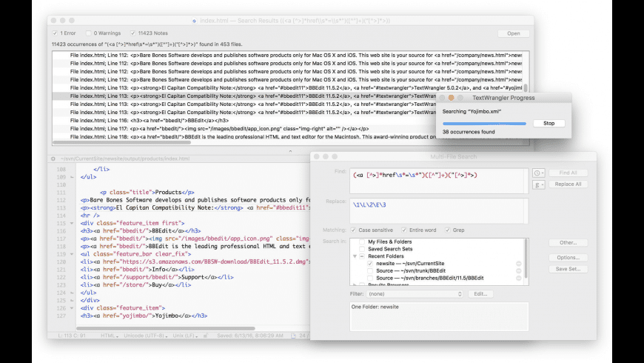Click the blue search progress bar

484,123
